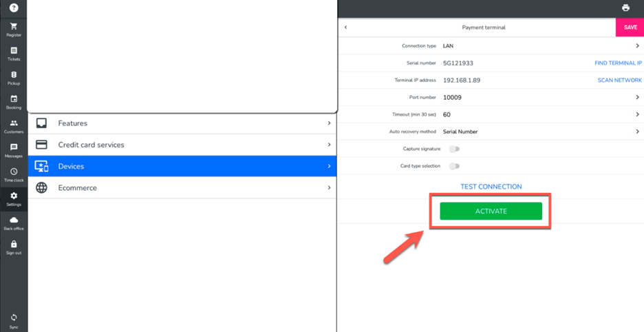The width and height of the screenshot is (644, 332).
Task: Click the printer icon in top bar
Action: click(625, 8)
